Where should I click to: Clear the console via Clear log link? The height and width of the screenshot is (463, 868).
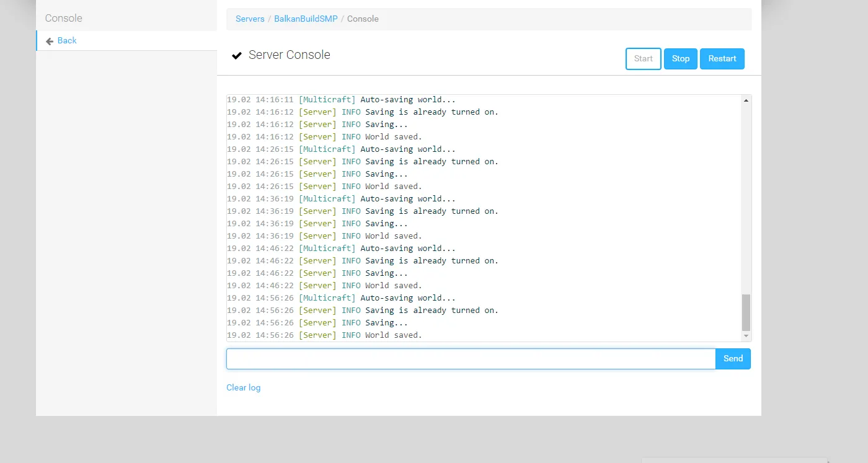point(243,388)
